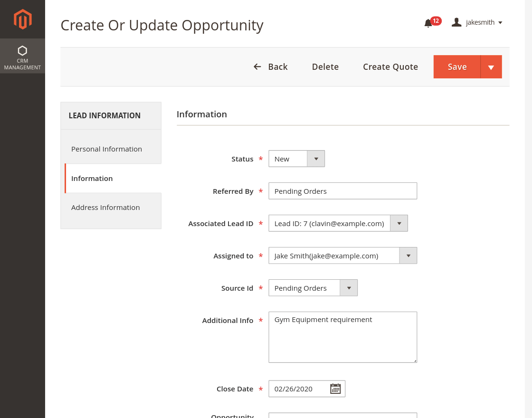Open the Assigned to dropdown
Image resolution: width=532 pixels, height=418 pixels.
(408, 255)
